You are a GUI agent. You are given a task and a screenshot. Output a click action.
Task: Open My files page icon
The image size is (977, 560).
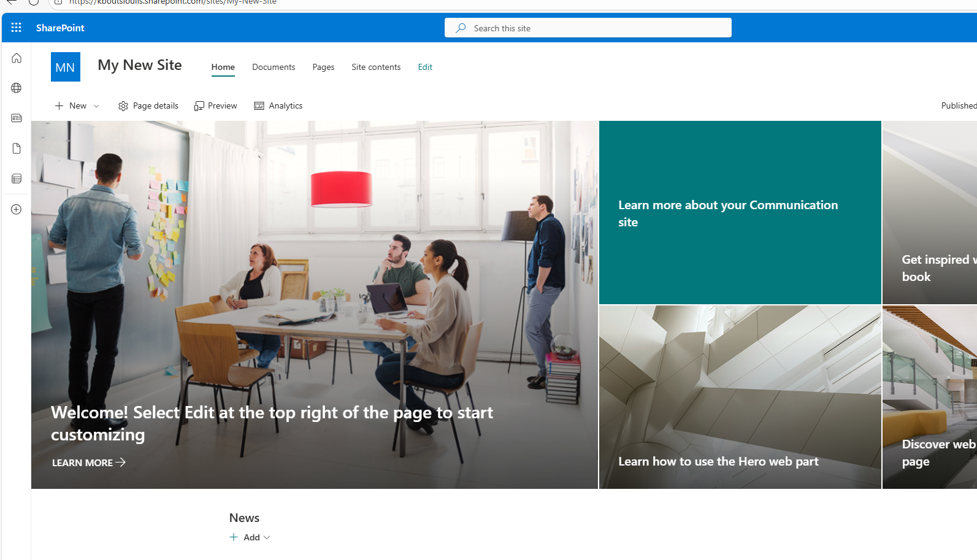(x=17, y=148)
